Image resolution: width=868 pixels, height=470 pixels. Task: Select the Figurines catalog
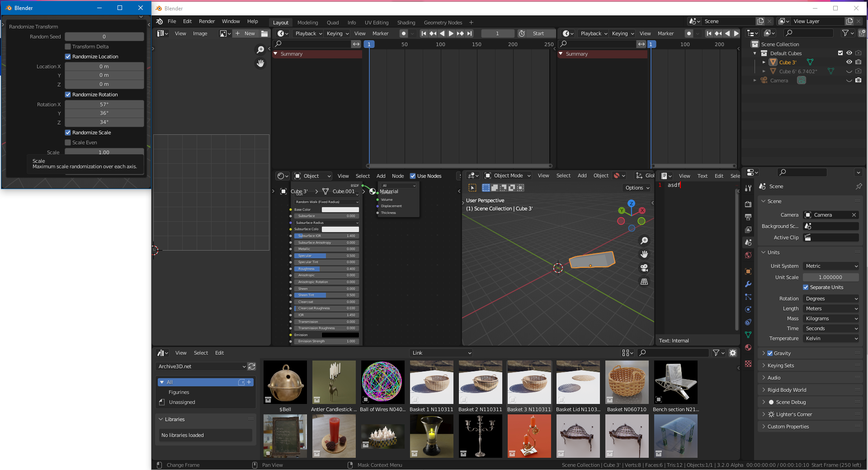pyautogui.click(x=179, y=392)
